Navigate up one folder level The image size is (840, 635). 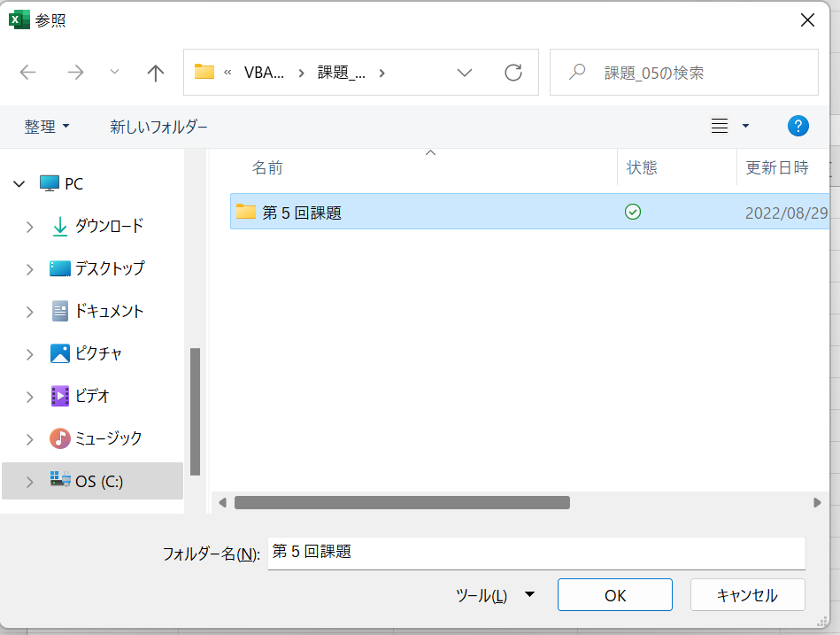[155, 73]
